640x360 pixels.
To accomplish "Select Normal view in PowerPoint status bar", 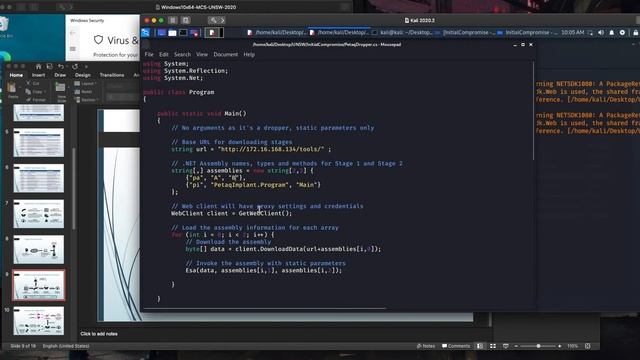I will point(480,346).
